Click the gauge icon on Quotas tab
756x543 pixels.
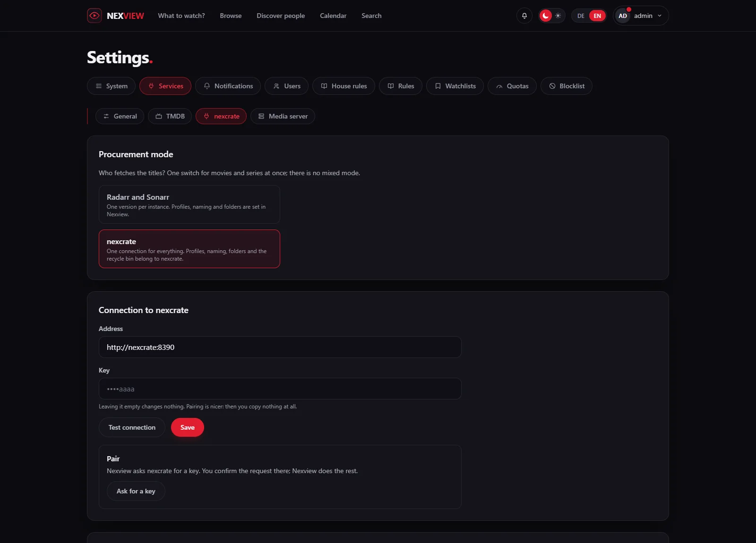click(x=499, y=86)
